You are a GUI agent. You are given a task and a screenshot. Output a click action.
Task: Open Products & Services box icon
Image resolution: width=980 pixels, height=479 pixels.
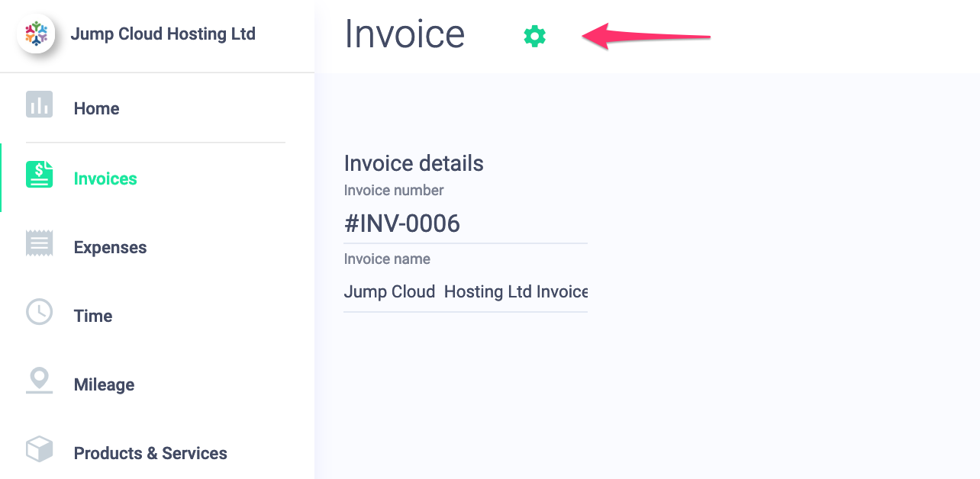point(39,449)
